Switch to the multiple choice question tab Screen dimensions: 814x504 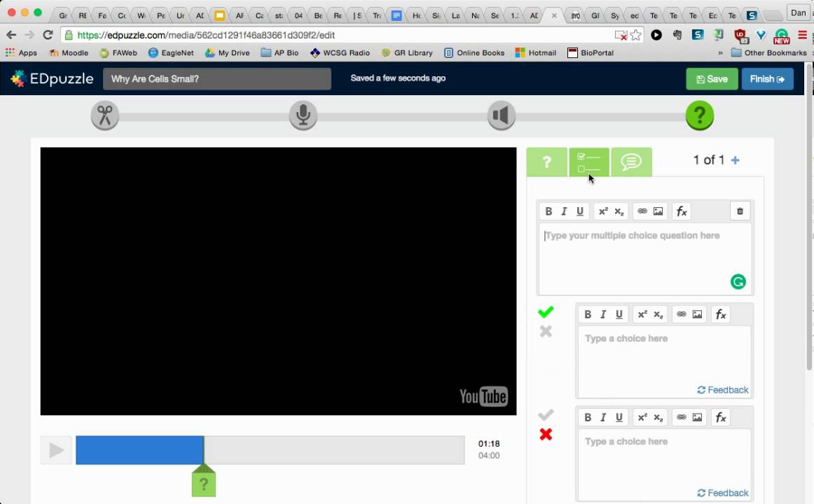click(588, 162)
